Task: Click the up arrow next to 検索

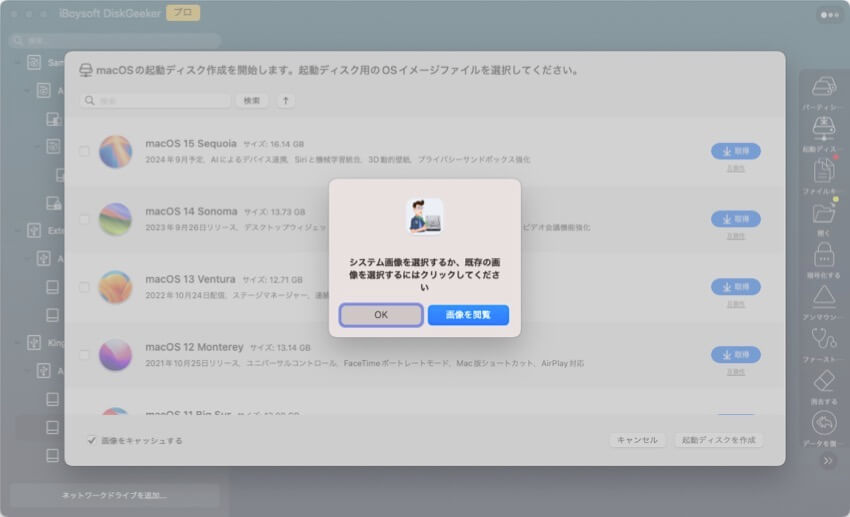Action: pyautogui.click(x=286, y=101)
